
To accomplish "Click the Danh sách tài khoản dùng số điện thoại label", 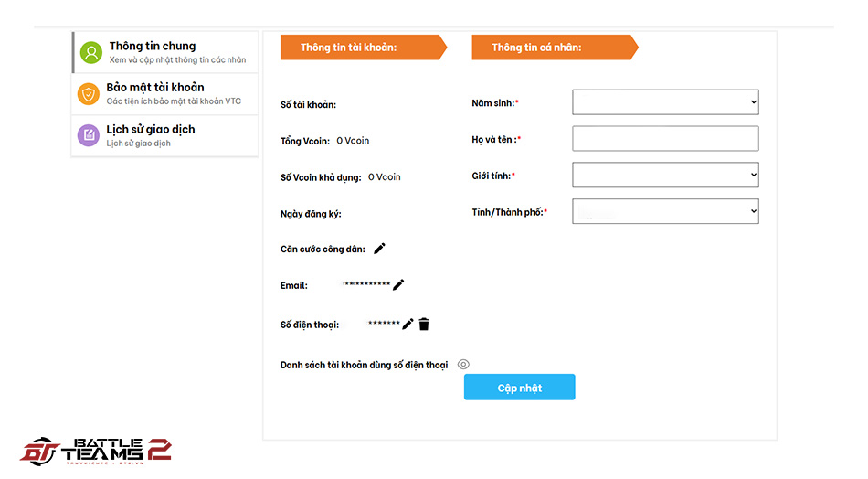I will (364, 365).
